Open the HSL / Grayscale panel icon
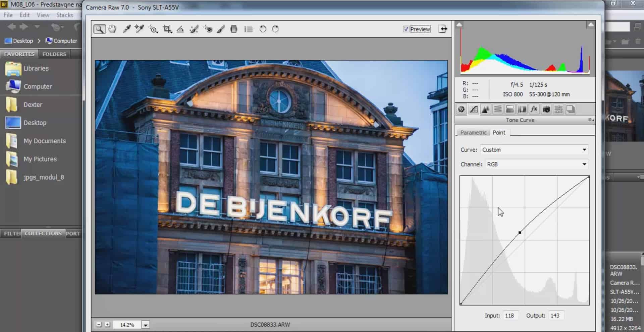Screen dimensions: 644x332 click(x=498, y=109)
